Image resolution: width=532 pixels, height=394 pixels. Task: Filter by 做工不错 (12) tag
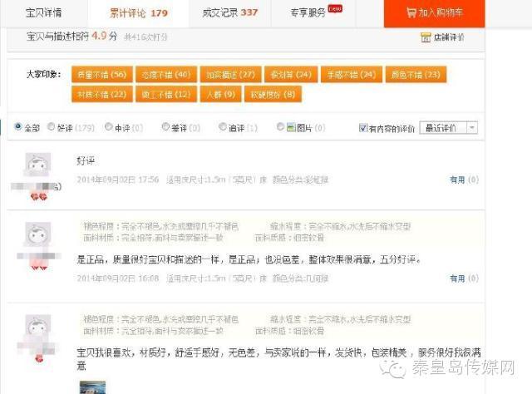(166, 94)
